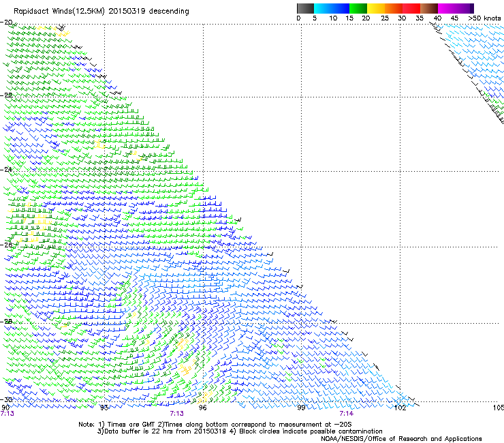This screenshot has height=443, width=504.
Task: Click the 'Rapidscat Winds(12.5KM) 20150319 descending' title
Action: coord(101,12)
